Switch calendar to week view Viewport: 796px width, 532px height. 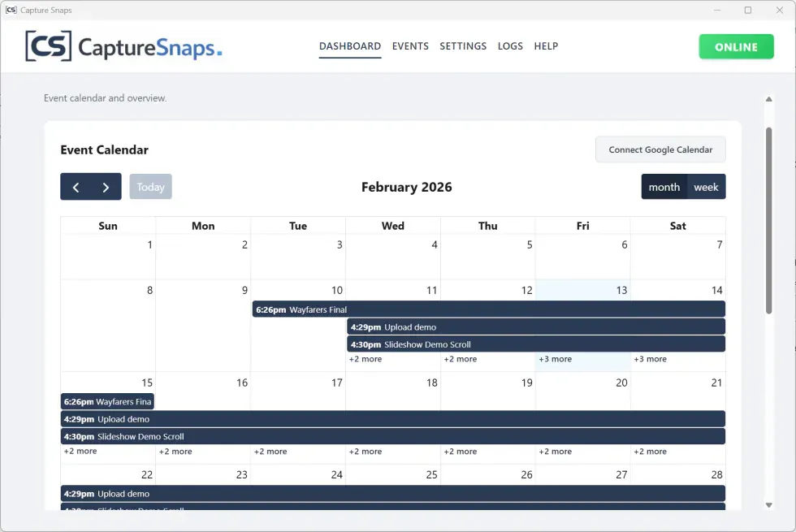pyautogui.click(x=706, y=187)
